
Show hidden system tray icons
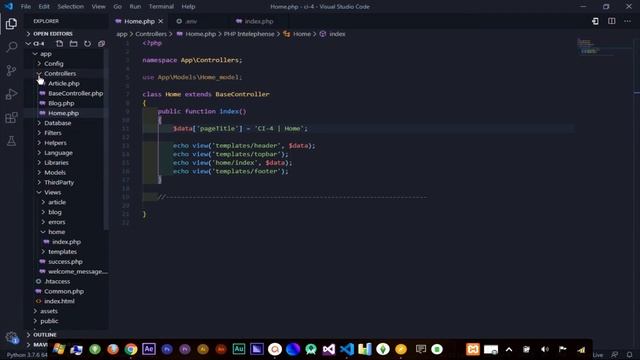pyautogui.click(x=509, y=349)
